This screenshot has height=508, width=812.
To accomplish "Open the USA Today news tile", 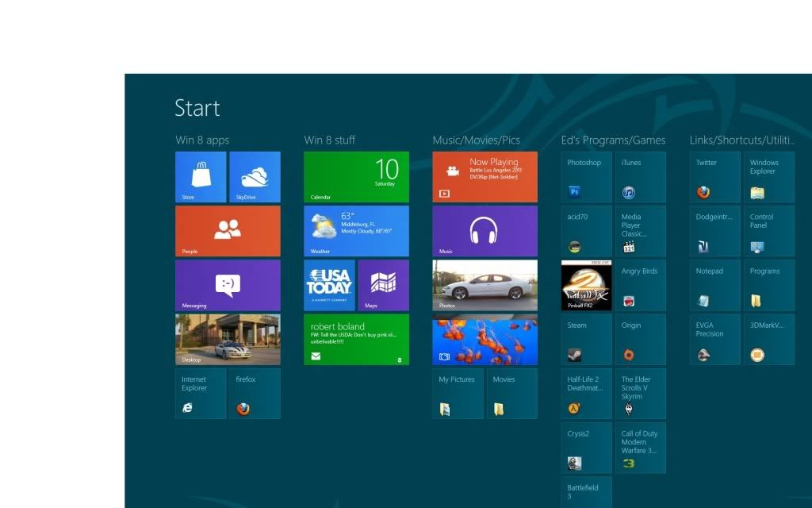I will coord(329,285).
